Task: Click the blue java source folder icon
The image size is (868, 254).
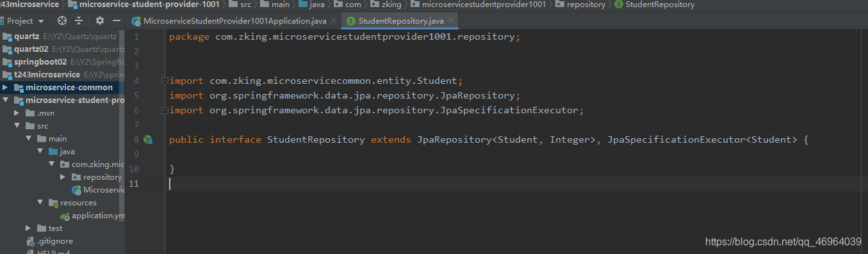Action: 53,152
